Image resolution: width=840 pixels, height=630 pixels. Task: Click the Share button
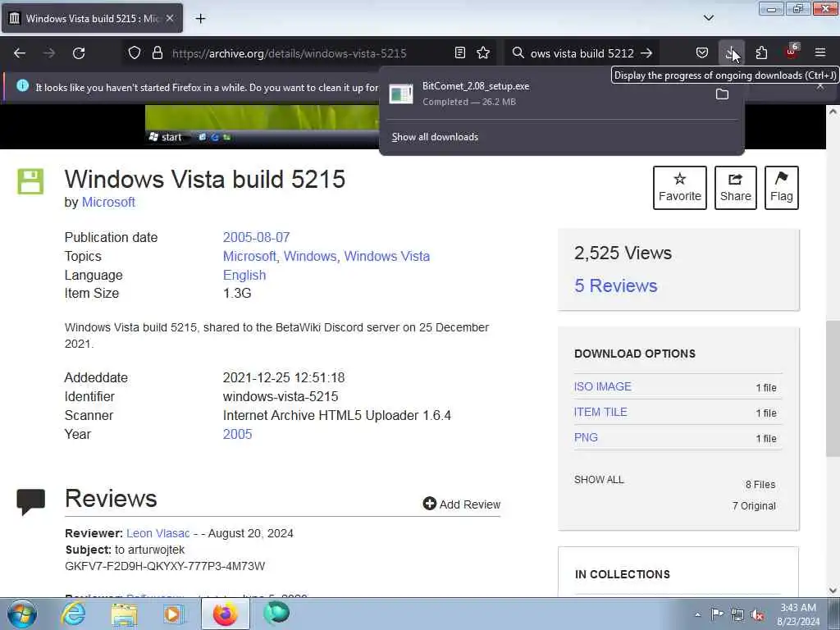point(735,188)
